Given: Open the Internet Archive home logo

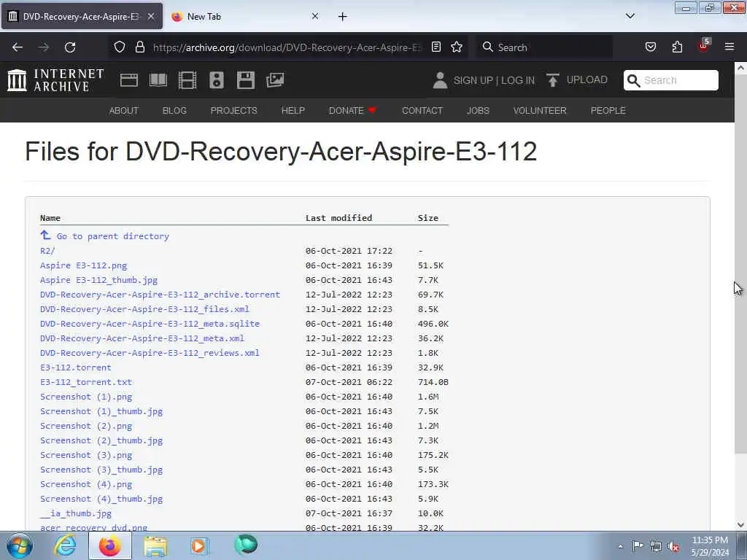Looking at the screenshot, I should 55,80.
